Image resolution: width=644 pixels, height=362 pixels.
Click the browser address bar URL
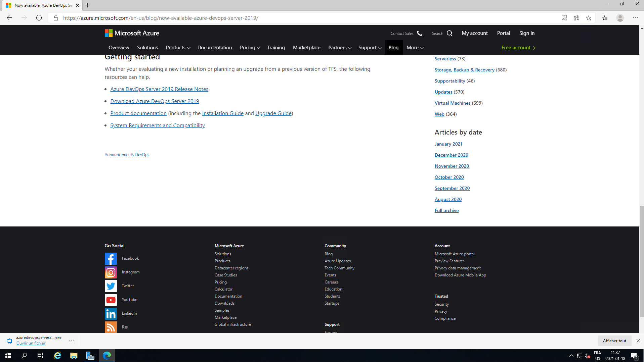pyautogui.click(x=161, y=18)
